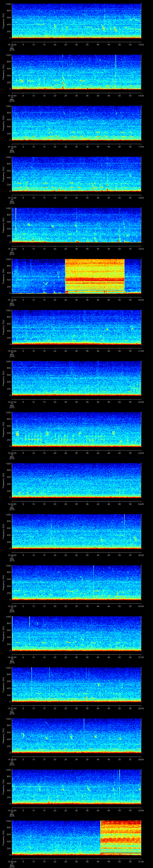The width and height of the screenshot is (153, 868).
Task: Click the '16:00' end-time axis label
Action: pos(141,96)
